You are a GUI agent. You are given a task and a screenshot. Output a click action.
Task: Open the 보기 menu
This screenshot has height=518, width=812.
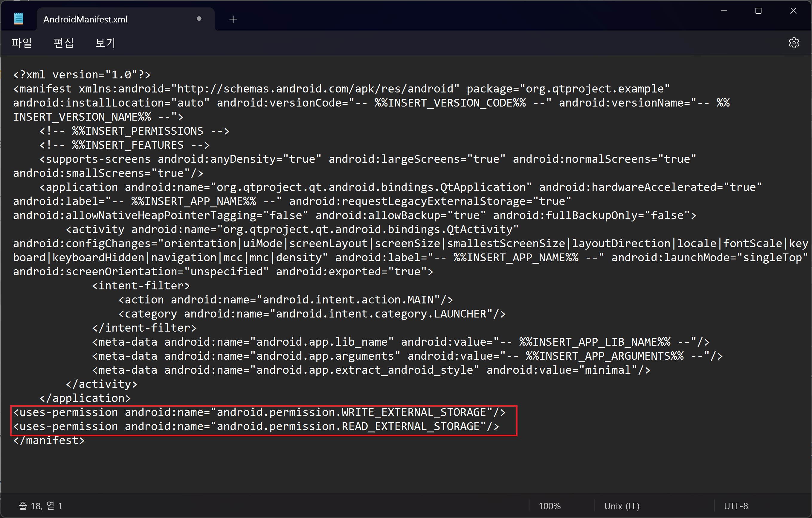pyautogui.click(x=105, y=43)
